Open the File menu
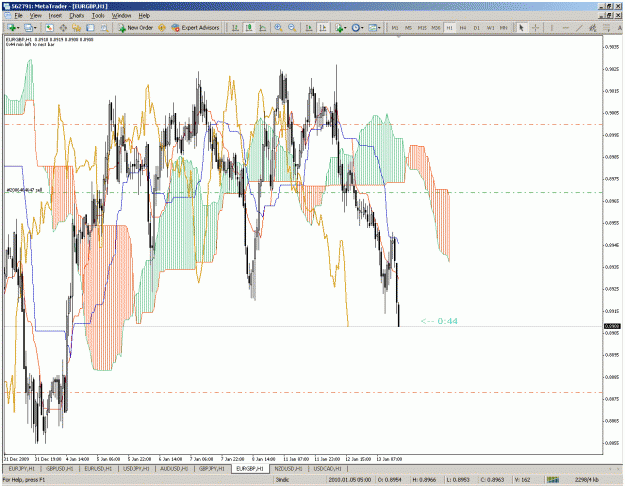 coord(18,16)
